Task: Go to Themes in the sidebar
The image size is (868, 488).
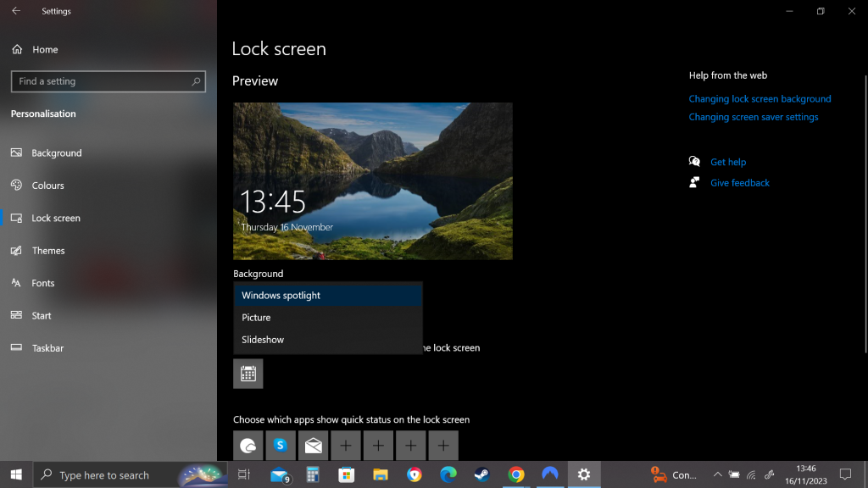Action: pyautogui.click(x=48, y=251)
